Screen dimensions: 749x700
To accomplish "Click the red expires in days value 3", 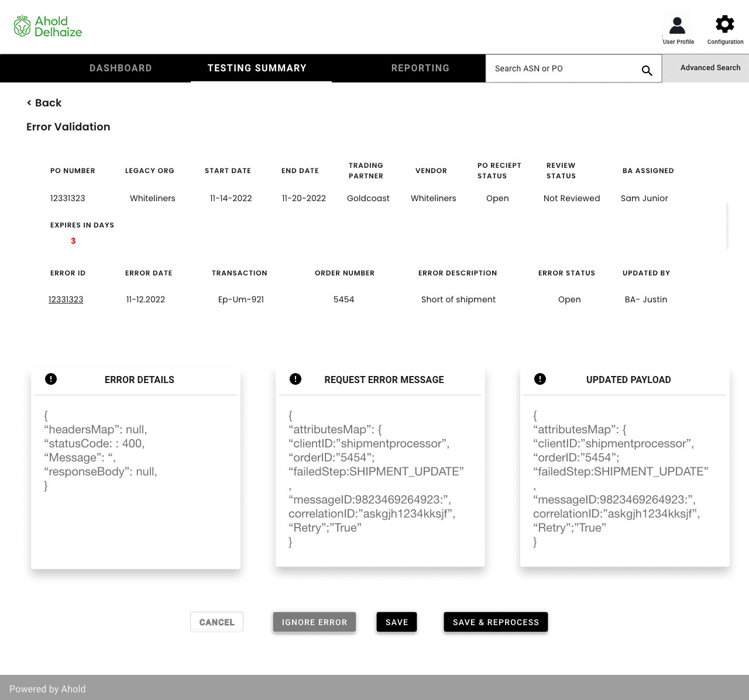I will 73,241.
